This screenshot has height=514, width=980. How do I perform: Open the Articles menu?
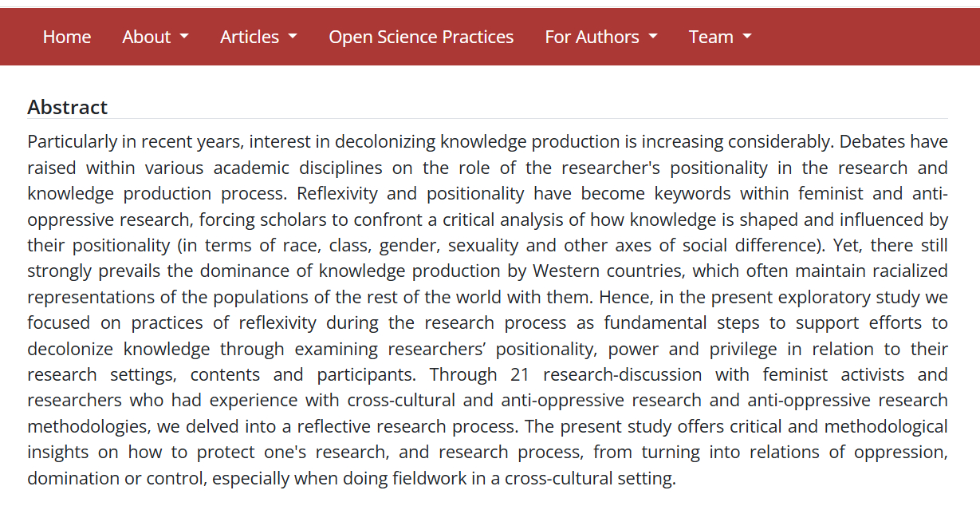[250, 37]
